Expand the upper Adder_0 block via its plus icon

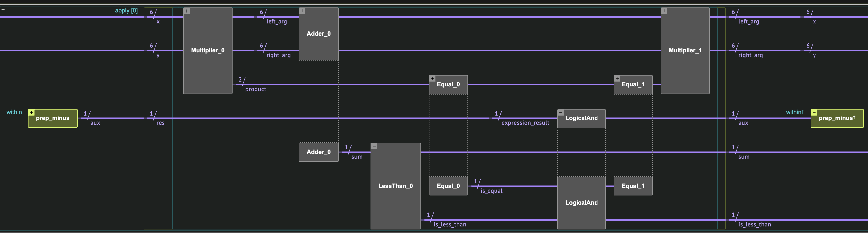point(302,11)
